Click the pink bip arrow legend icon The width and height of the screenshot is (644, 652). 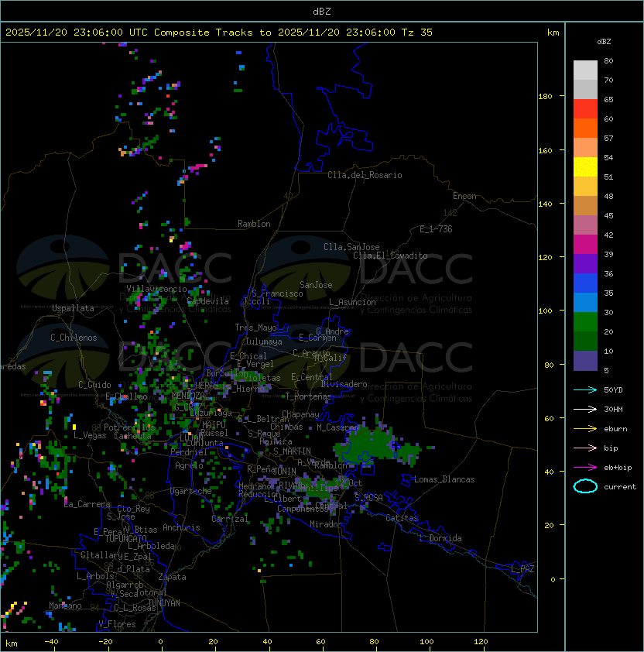click(x=585, y=448)
